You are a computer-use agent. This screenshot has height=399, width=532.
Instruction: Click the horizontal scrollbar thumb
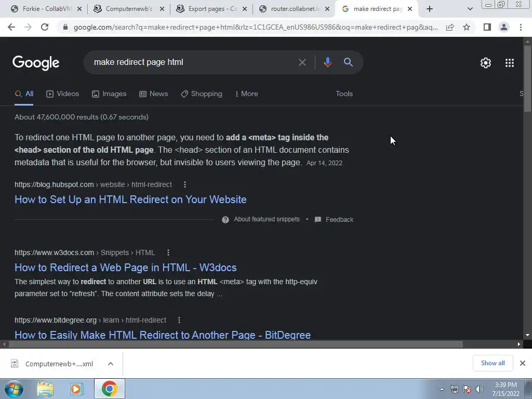[236, 344]
